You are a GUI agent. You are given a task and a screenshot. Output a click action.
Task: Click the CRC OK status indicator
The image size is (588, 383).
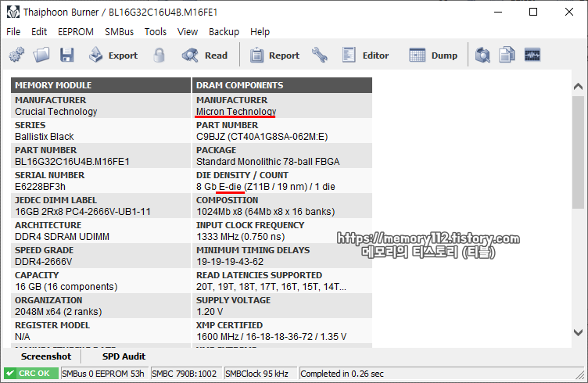click(x=31, y=374)
